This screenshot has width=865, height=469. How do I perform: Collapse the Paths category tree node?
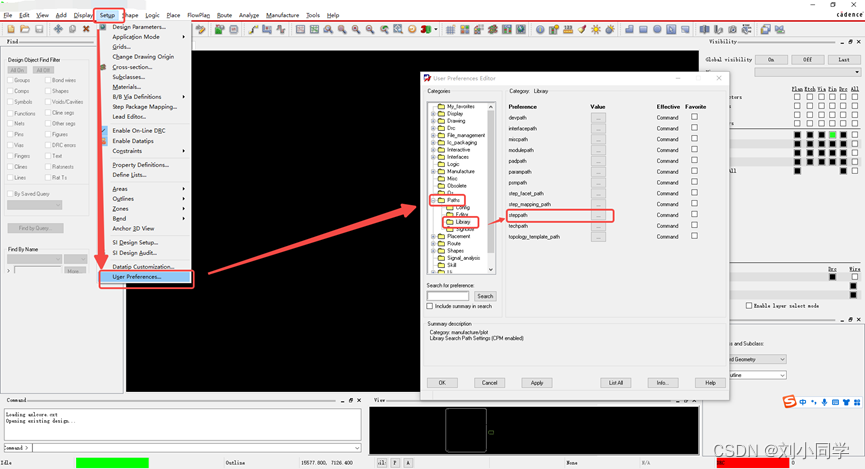click(433, 200)
